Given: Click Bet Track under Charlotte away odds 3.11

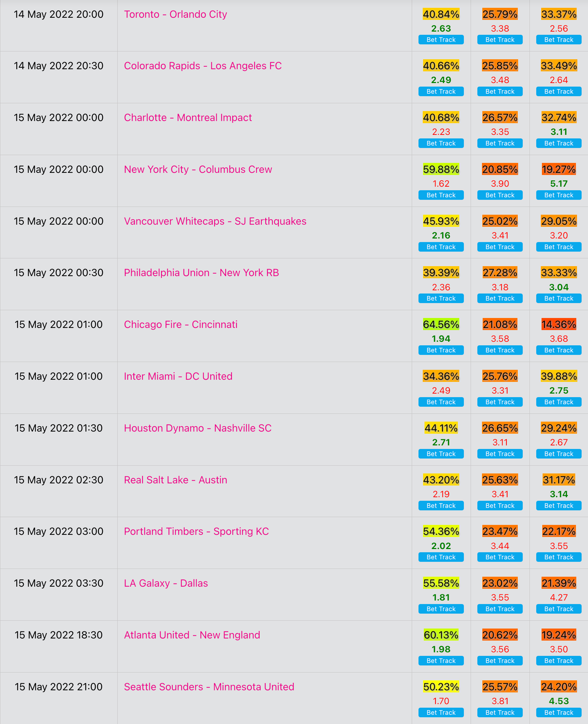Looking at the screenshot, I should (559, 143).
